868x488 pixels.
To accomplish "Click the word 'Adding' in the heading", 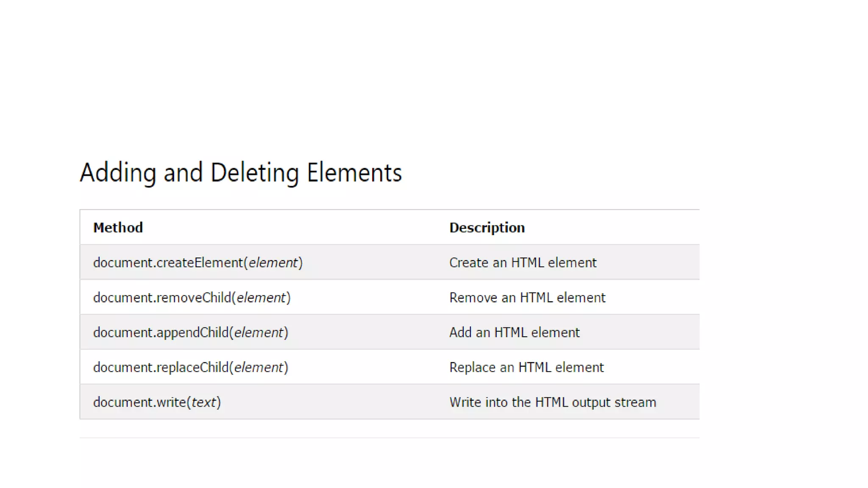I will coord(118,173).
